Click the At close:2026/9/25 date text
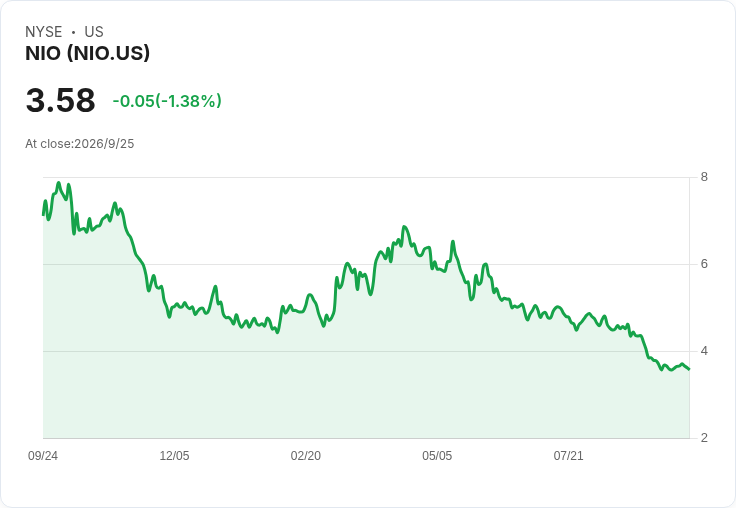The height and width of the screenshot is (508, 736). 80,144
